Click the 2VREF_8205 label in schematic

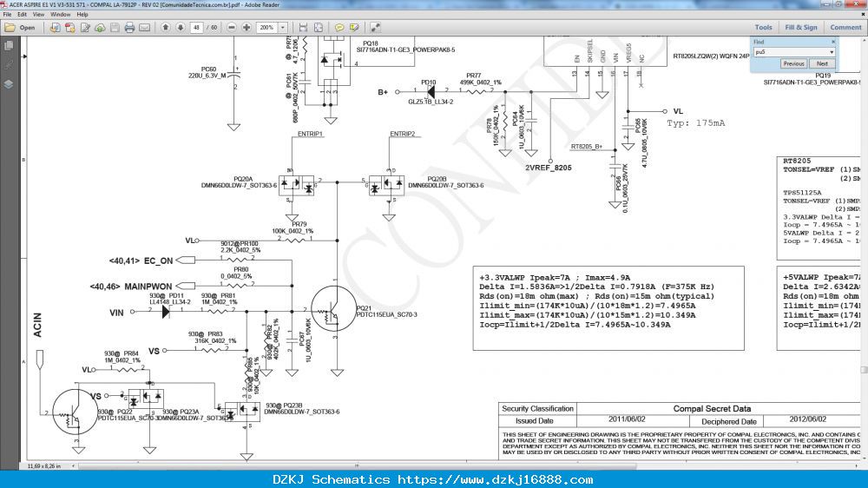pyautogui.click(x=548, y=168)
